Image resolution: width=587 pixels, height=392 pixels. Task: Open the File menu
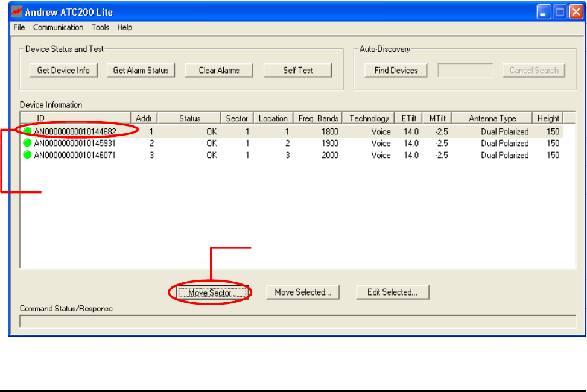point(19,27)
